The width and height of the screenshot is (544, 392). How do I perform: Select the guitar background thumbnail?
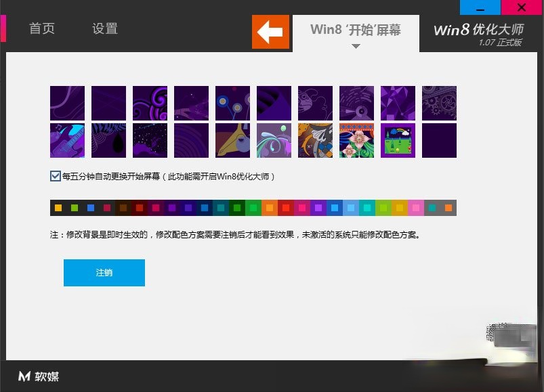(x=67, y=139)
